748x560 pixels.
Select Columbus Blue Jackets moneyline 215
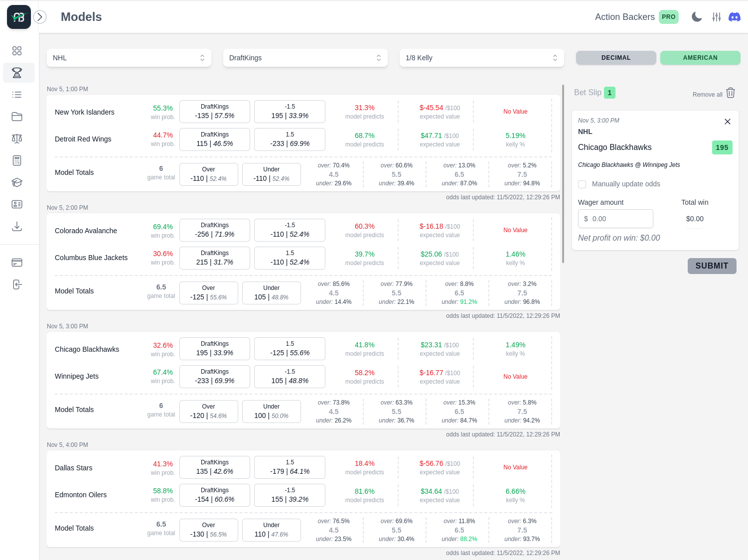215,258
